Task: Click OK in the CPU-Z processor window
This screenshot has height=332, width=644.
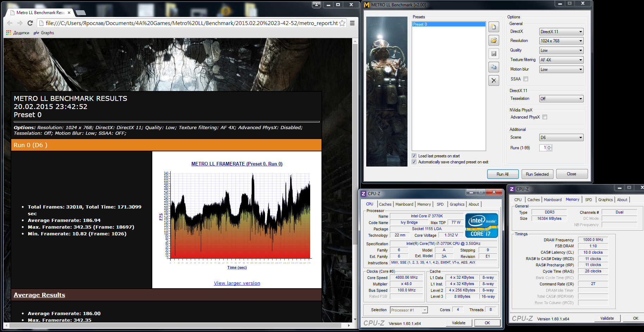Action: [487, 323]
